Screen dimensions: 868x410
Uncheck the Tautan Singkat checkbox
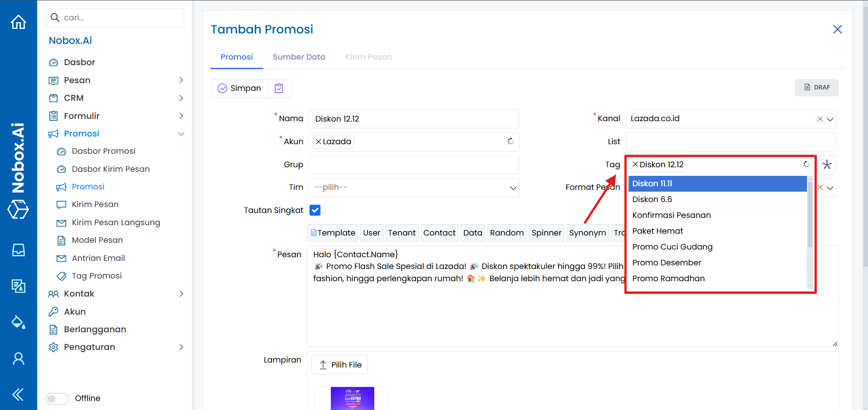(x=315, y=210)
